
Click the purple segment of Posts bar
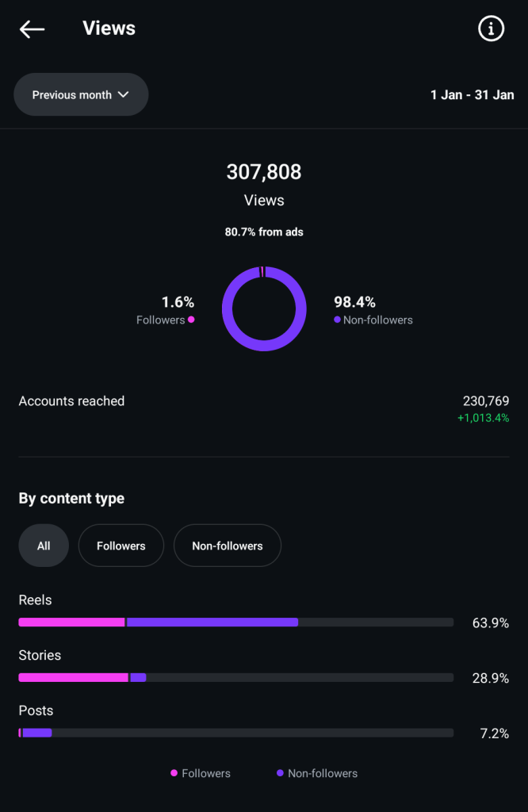tap(37, 733)
